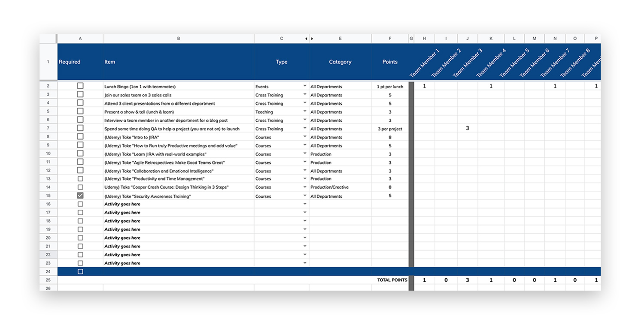Image resolution: width=644 pixels, height=331 pixels.
Task: Open Type dropdown for Security Awareness Training row
Action: pyautogui.click(x=305, y=196)
